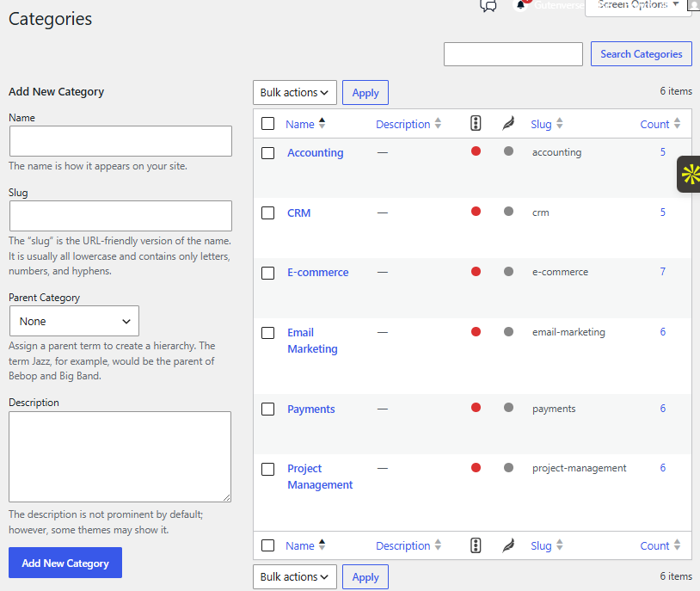700x591 pixels.
Task: Click gray readability dot for Payments
Action: [x=508, y=408]
